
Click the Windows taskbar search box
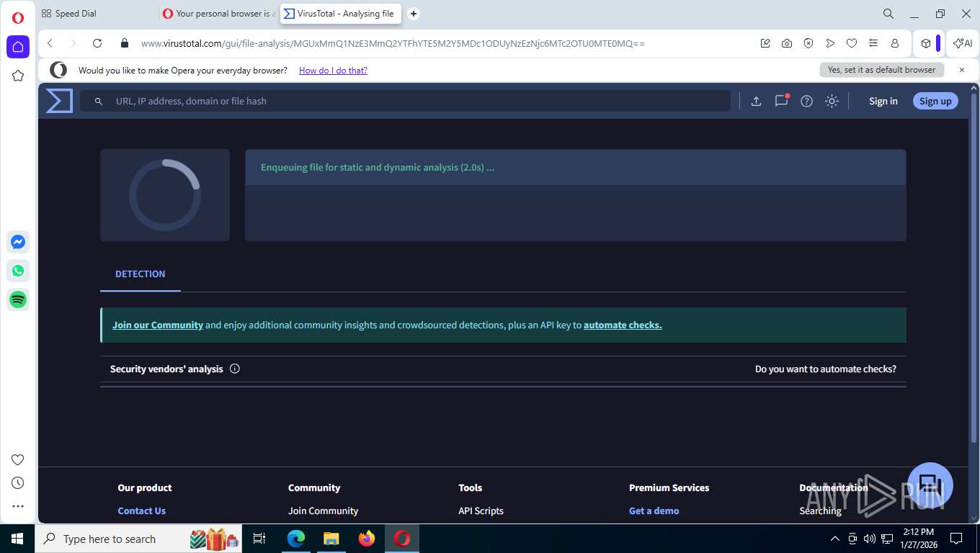coord(138,539)
